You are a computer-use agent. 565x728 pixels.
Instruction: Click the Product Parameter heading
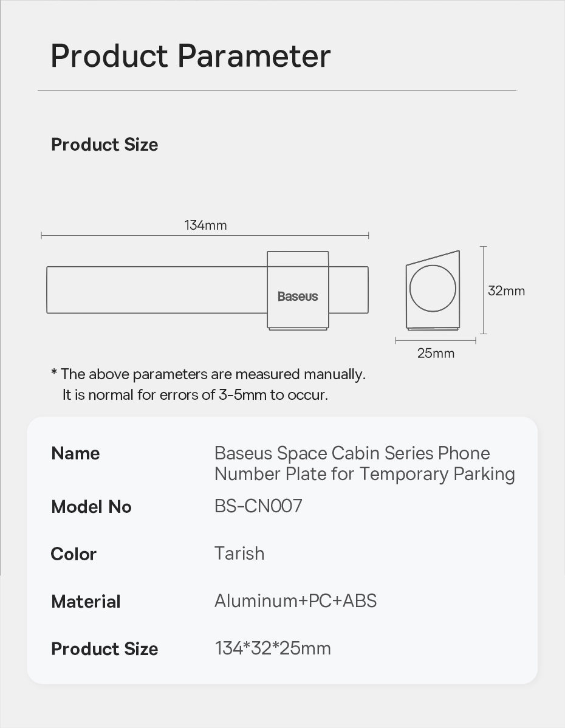(191, 56)
